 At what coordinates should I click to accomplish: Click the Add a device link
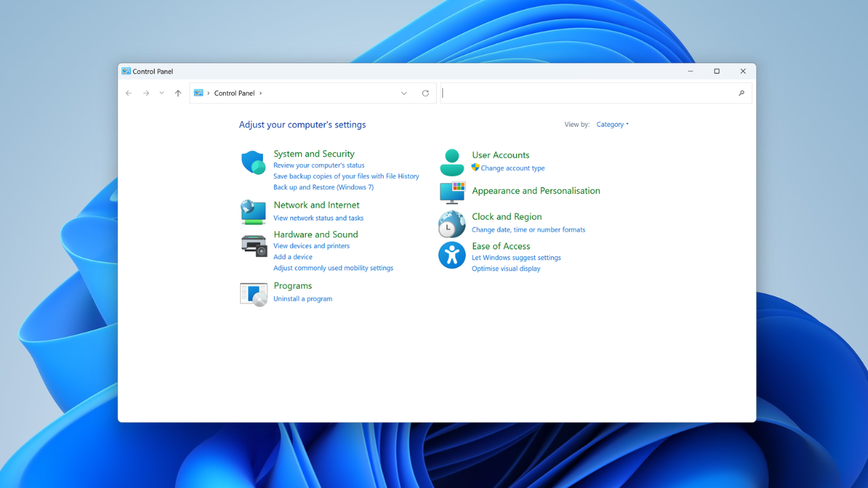click(x=293, y=257)
